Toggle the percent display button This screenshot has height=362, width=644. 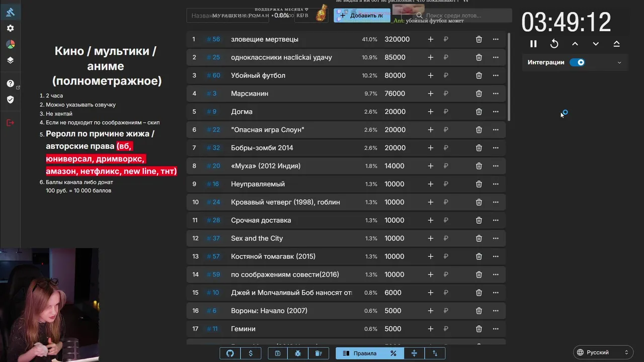393,353
